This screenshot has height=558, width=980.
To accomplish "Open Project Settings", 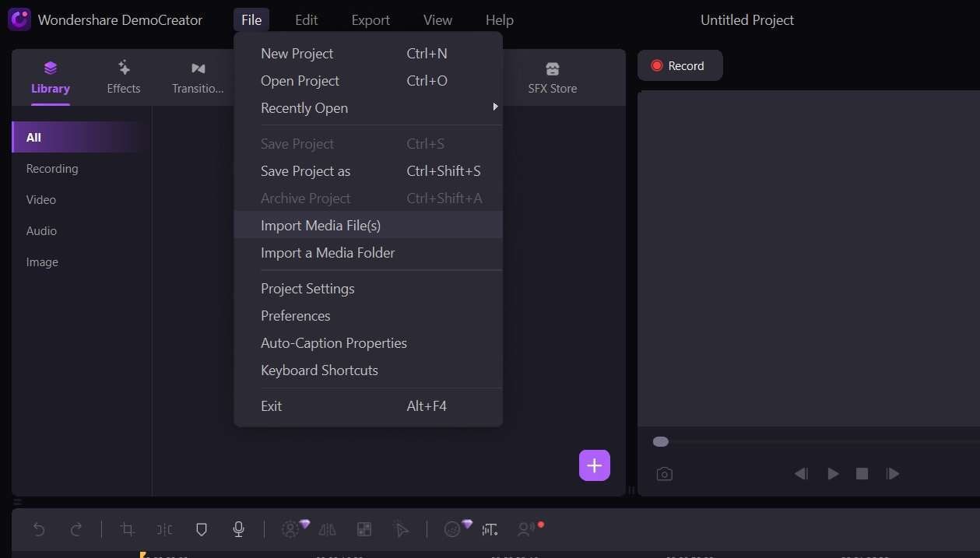I will [x=368, y=289].
